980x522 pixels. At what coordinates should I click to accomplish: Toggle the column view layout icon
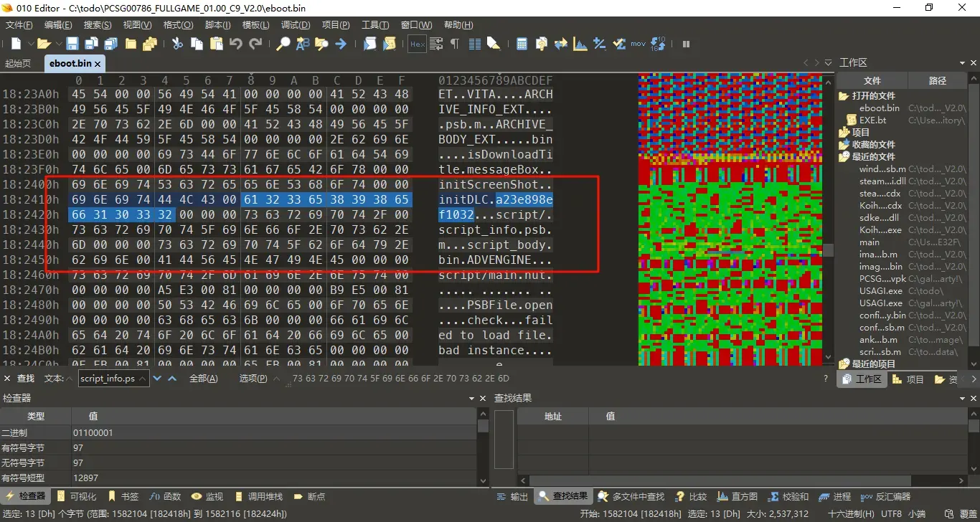point(474,44)
